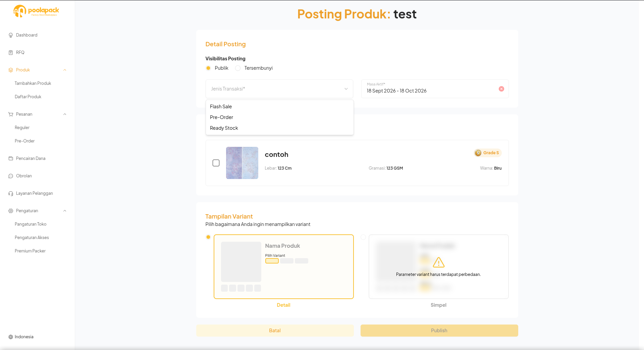644x350 pixels.
Task: Click the Masa Aktif date field
Action: click(435, 89)
